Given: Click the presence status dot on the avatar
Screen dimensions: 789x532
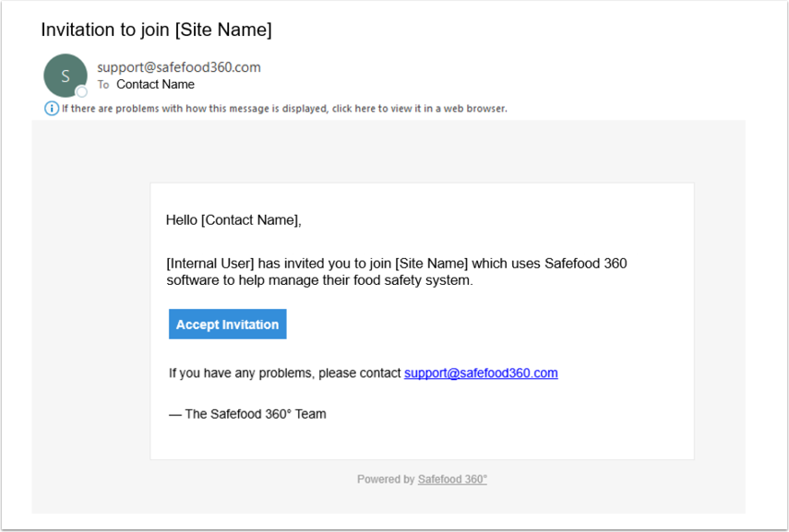Looking at the screenshot, I should (x=81, y=91).
